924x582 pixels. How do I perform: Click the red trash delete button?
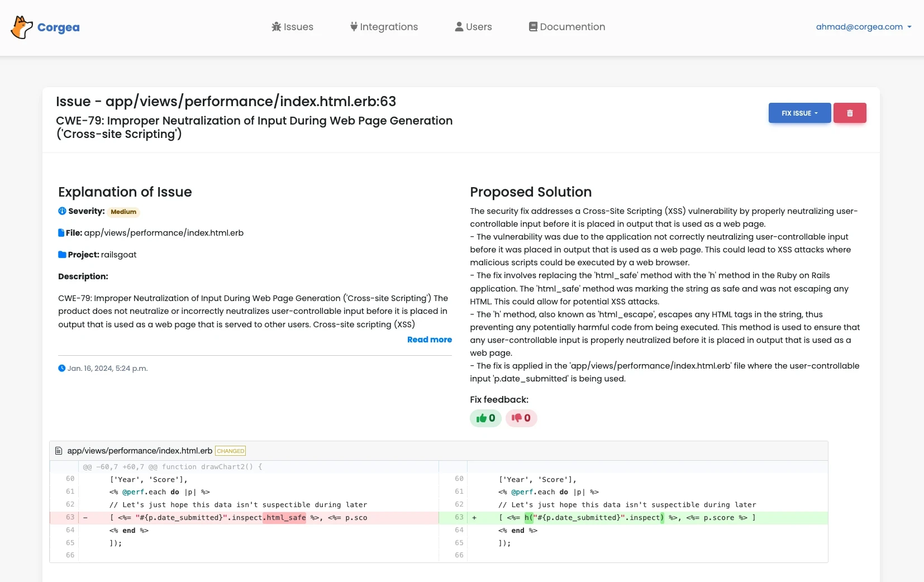849,113
